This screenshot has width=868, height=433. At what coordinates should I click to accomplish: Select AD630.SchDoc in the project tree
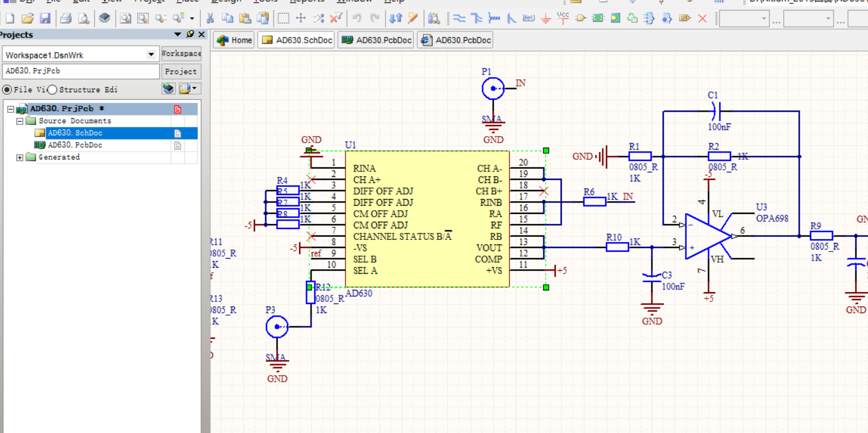pyautogui.click(x=75, y=133)
